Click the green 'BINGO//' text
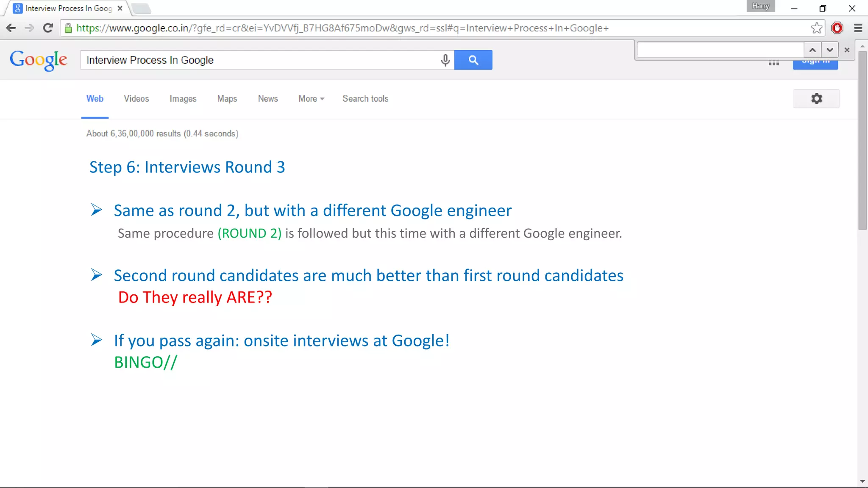 coord(145,363)
